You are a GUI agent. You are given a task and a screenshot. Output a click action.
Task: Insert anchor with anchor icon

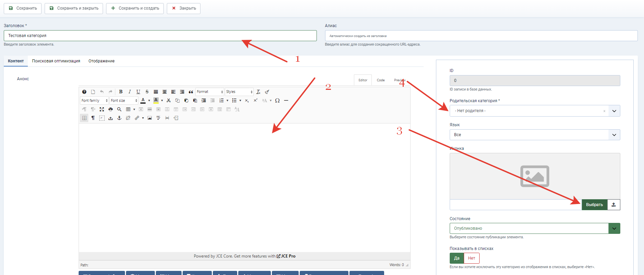(x=119, y=118)
